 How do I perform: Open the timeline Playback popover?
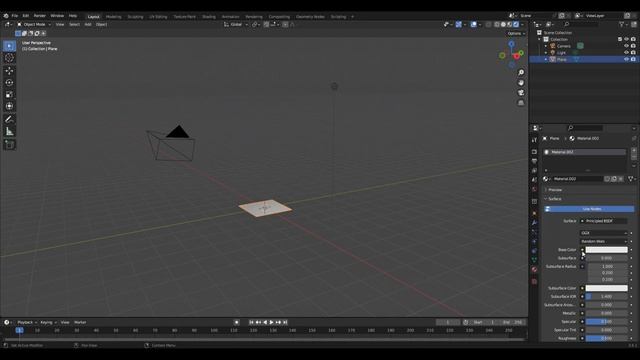[x=27, y=322]
